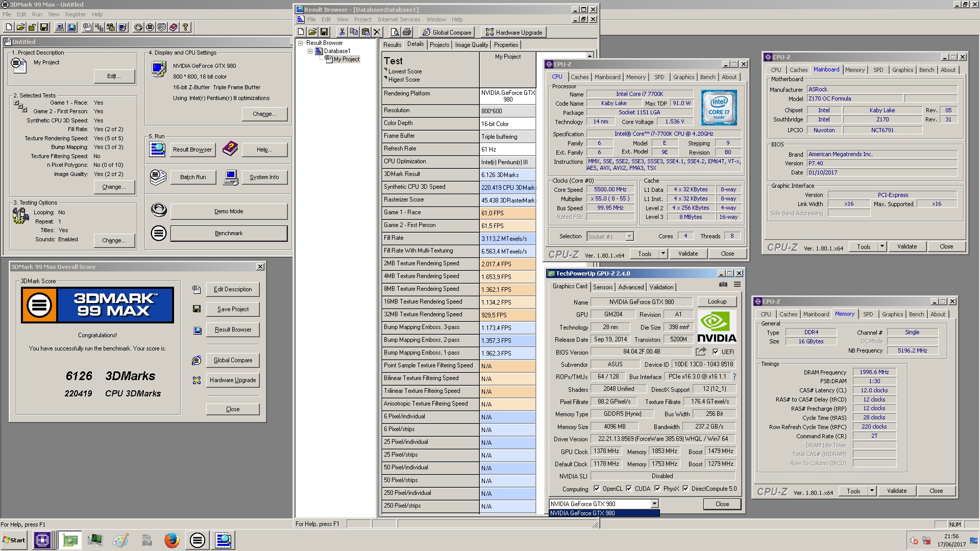Click yellow question mark icon in 3DMark toolbar

coord(185,27)
